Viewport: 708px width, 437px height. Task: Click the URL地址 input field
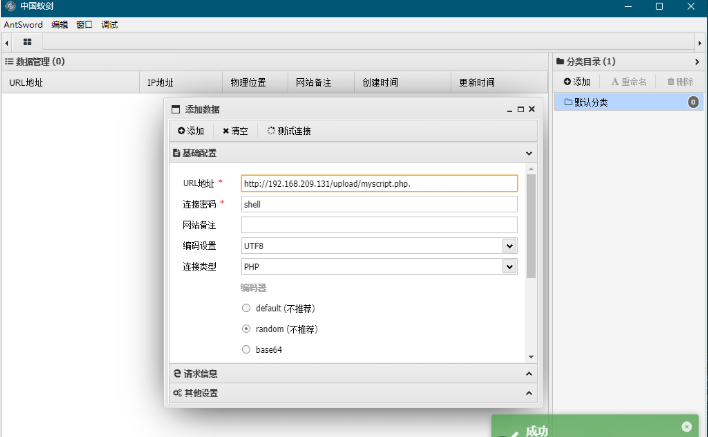point(379,184)
